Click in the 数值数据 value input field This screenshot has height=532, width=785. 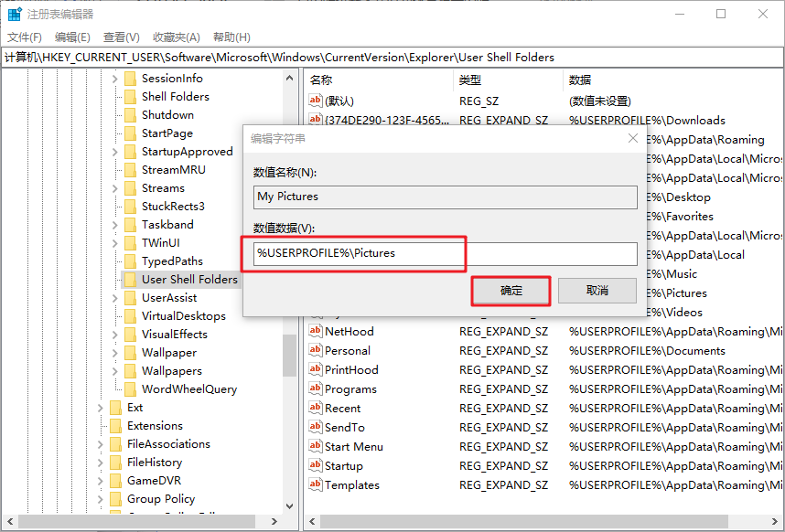445,253
